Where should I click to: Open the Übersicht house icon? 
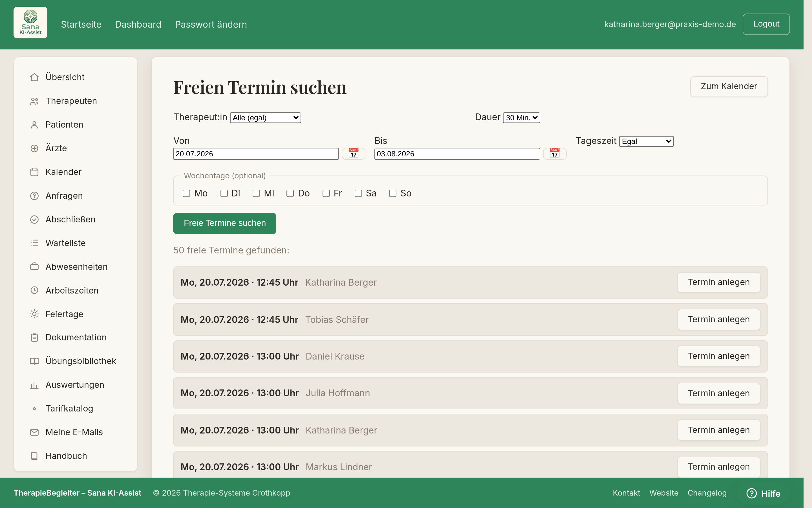click(x=34, y=77)
